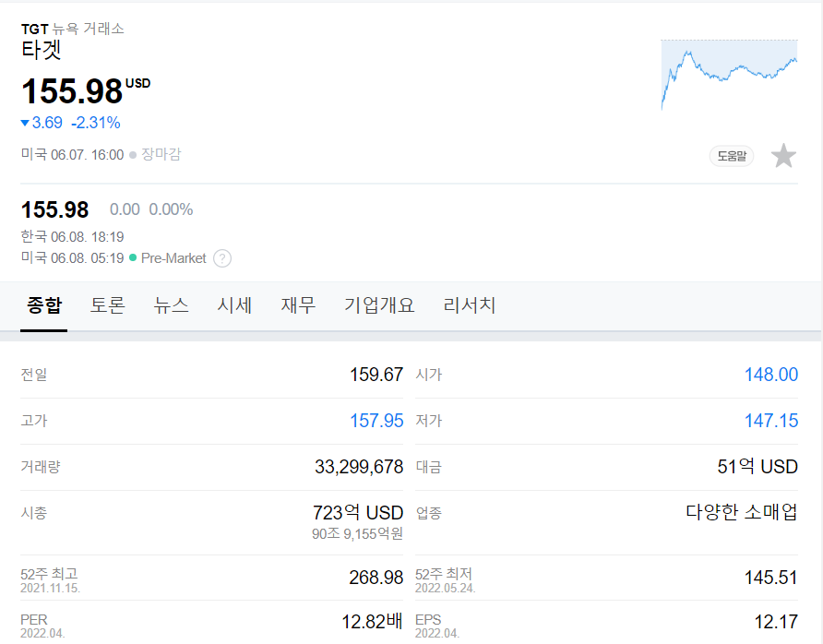Switch to the 기업개요 tab

(x=379, y=305)
